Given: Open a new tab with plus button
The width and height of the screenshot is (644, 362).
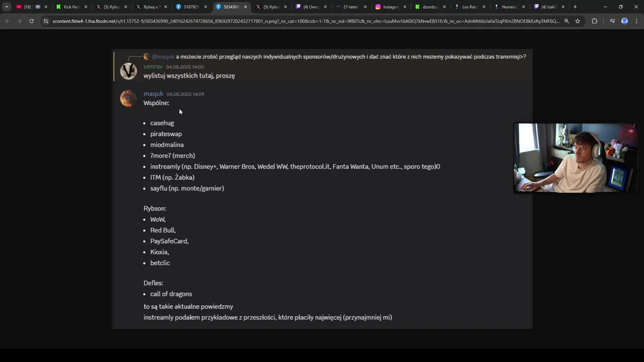Looking at the screenshot, I should click(x=575, y=7).
